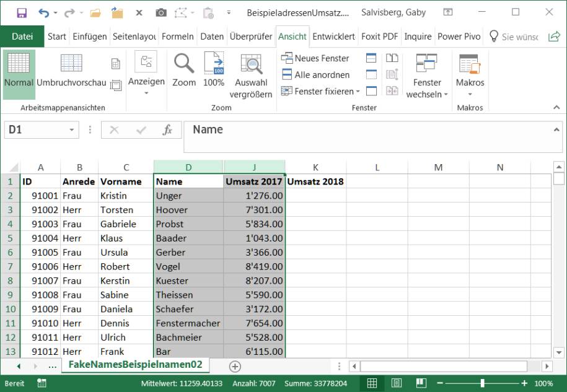Viewport: 567px width, 392px height.
Task: Click the sheet tabs ellipsis button
Action: (53, 367)
